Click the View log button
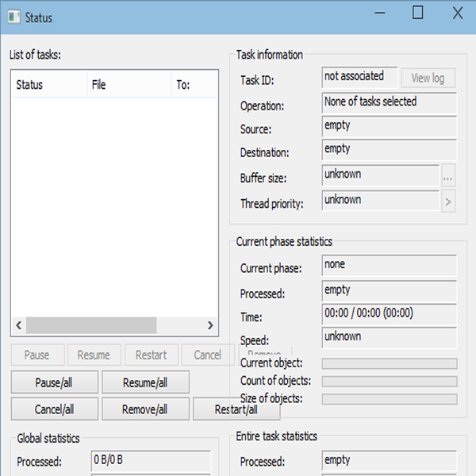This screenshot has height=476, width=476. pyautogui.click(x=428, y=78)
